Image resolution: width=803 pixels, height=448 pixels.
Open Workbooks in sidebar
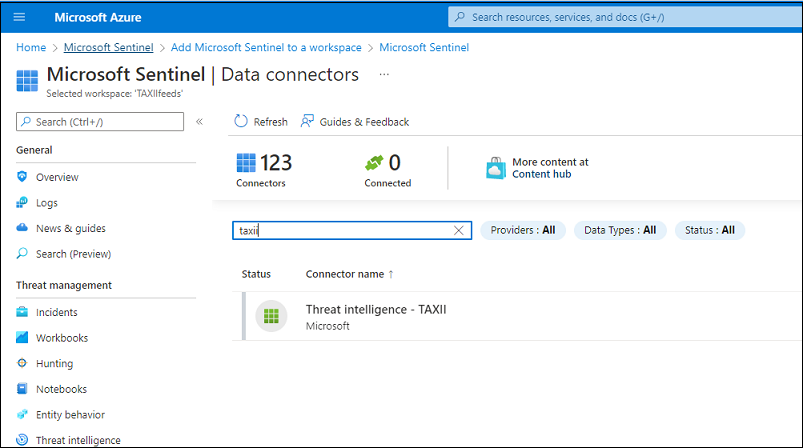(62, 338)
